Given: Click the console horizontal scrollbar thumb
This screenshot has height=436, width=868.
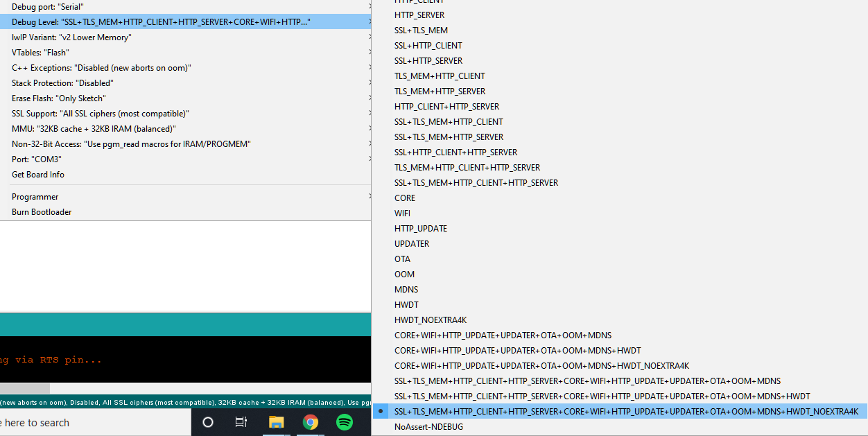Looking at the screenshot, I should tap(25, 389).
